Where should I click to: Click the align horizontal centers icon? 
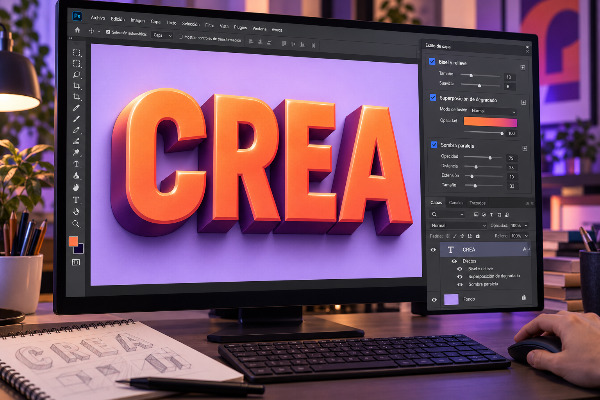(x=260, y=42)
